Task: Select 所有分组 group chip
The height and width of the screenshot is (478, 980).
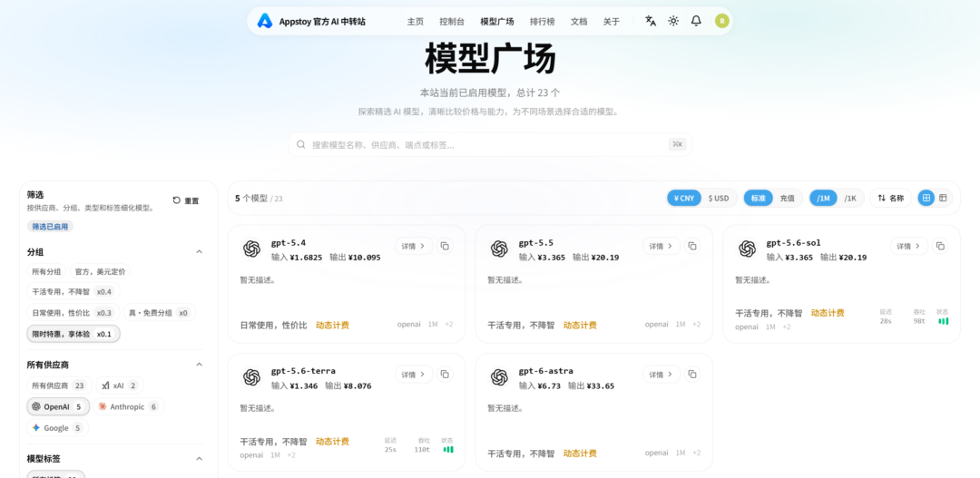Action: (47, 272)
